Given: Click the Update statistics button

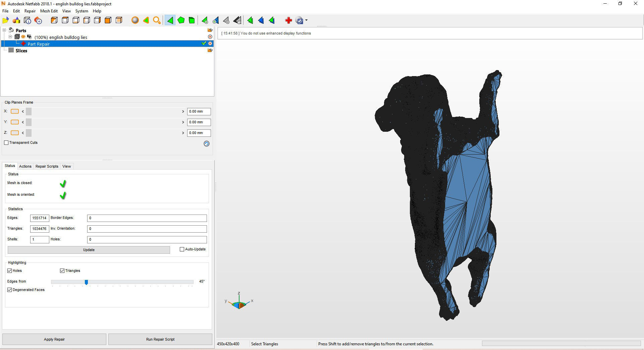Looking at the screenshot, I should click(x=89, y=250).
